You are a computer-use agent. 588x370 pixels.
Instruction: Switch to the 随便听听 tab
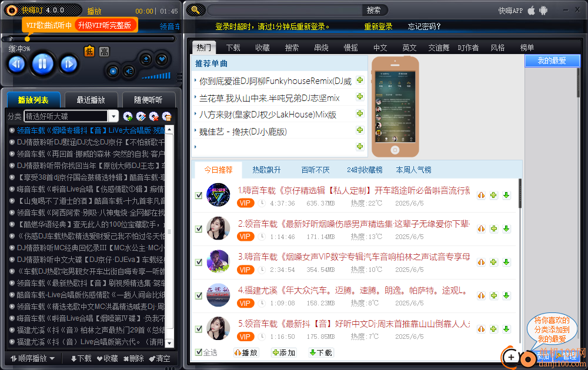click(x=149, y=100)
